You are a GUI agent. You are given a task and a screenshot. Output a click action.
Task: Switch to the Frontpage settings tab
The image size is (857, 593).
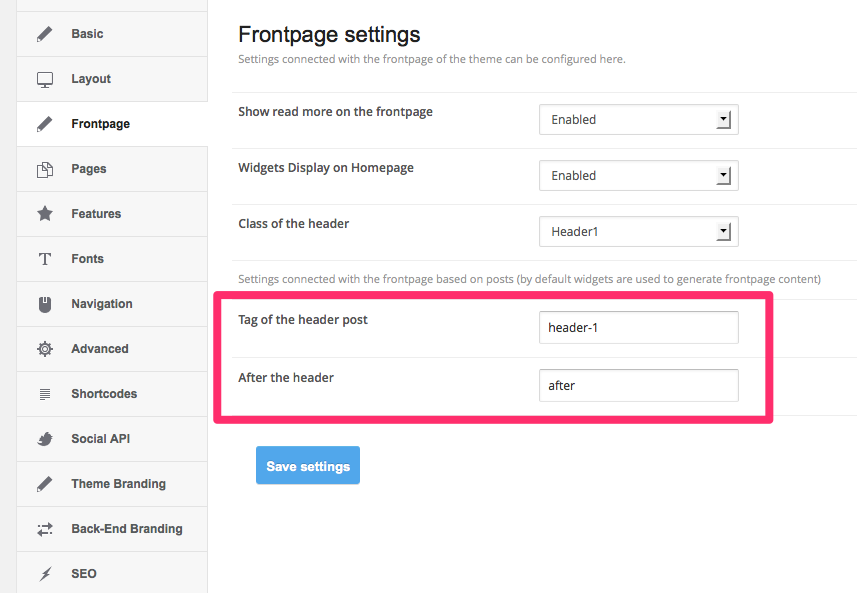(x=101, y=124)
